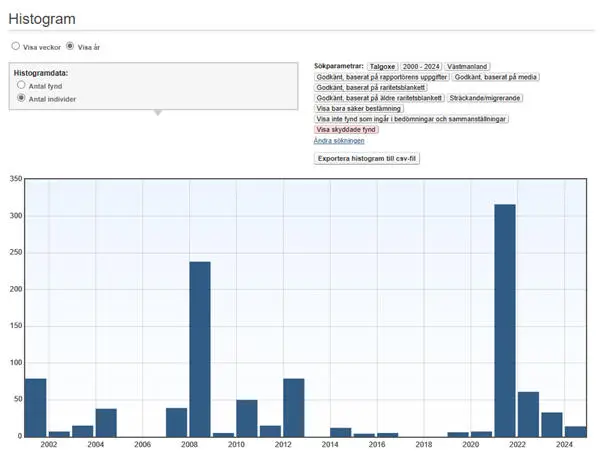Select the 'Visa år' radio button
The width and height of the screenshot is (602, 459).
click(x=70, y=46)
